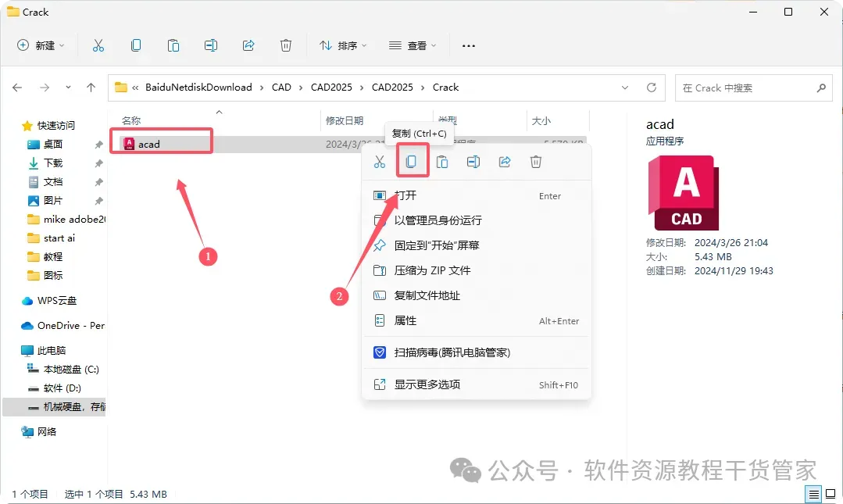Open the 排序 sort dropdown
843x504 pixels.
pyautogui.click(x=343, y=46)
